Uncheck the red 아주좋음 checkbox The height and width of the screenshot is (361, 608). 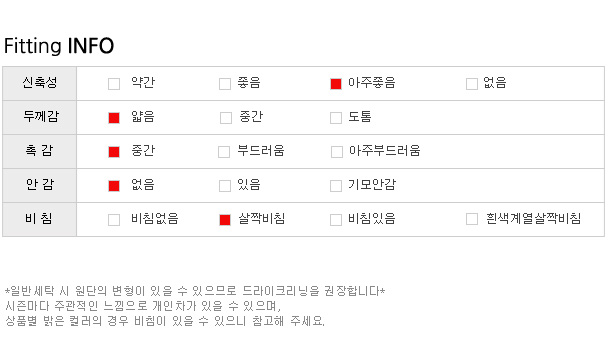[x=336, y=84]
